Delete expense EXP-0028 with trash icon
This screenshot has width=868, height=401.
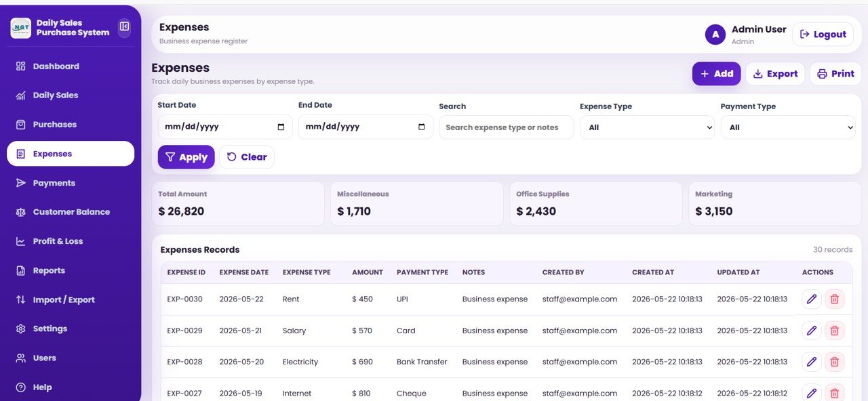pyautogui.click(x=835, y=362)
